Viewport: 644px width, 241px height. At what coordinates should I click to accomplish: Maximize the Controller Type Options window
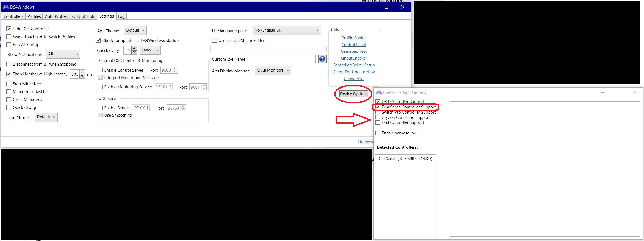coord(619,93)
